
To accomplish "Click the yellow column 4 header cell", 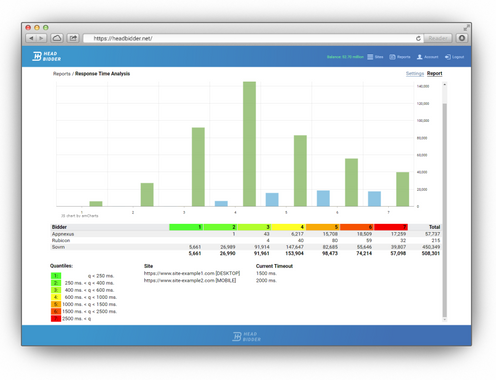I will pos(288,227).
